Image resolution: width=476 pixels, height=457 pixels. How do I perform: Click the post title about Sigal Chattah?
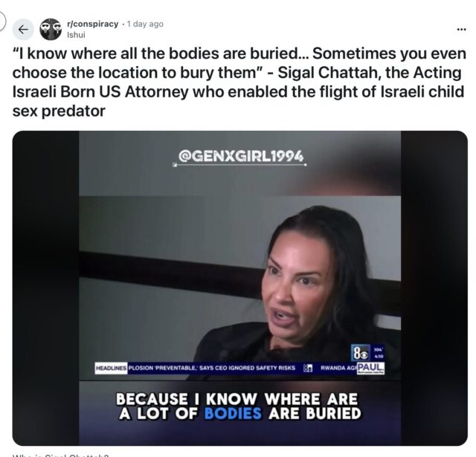(239, 82)
